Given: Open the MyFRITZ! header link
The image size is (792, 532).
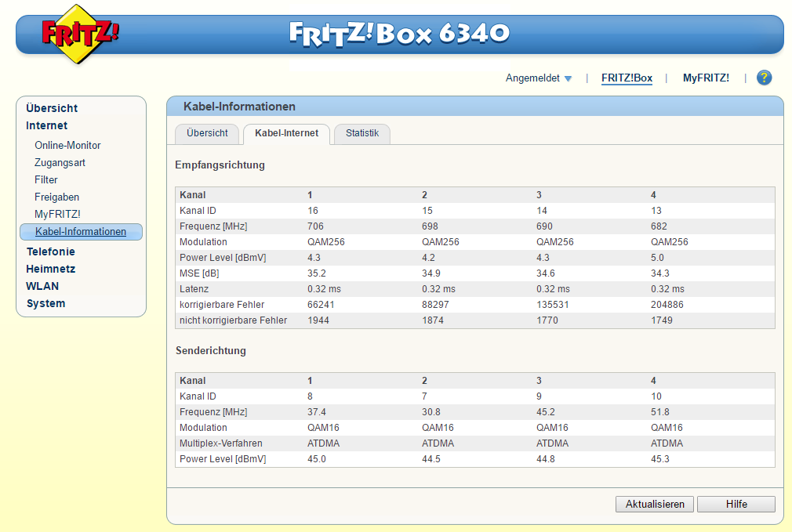Looking at the screenshot, I should [706, 78].
